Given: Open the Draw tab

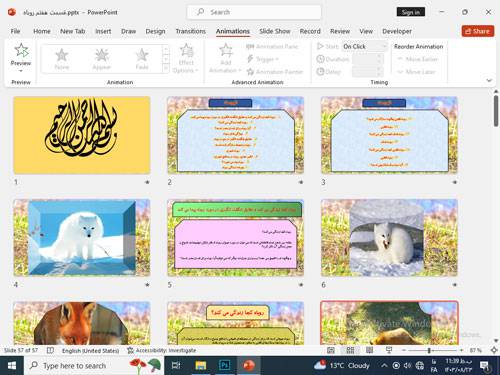Looking at the screenshot, I should [128, 31].
